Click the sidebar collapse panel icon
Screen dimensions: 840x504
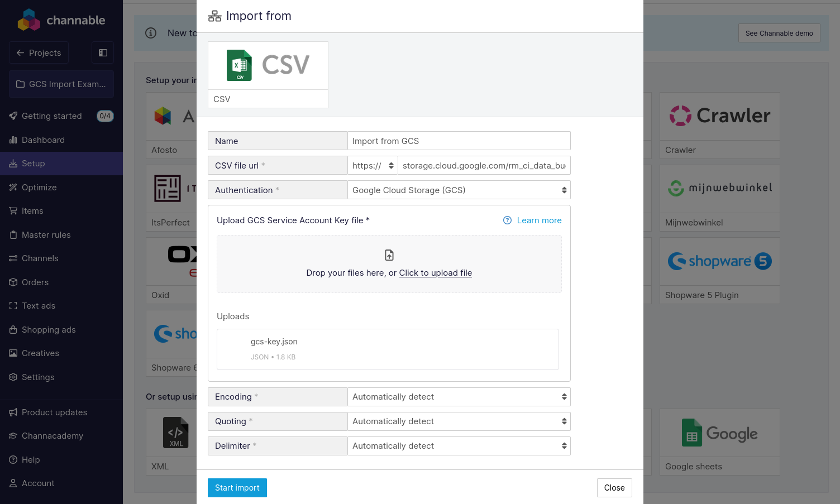103,52
